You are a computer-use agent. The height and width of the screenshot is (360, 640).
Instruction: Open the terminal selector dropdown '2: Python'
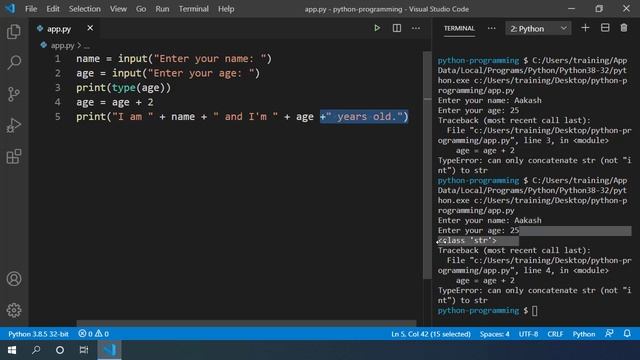click(x=538, y=29)
